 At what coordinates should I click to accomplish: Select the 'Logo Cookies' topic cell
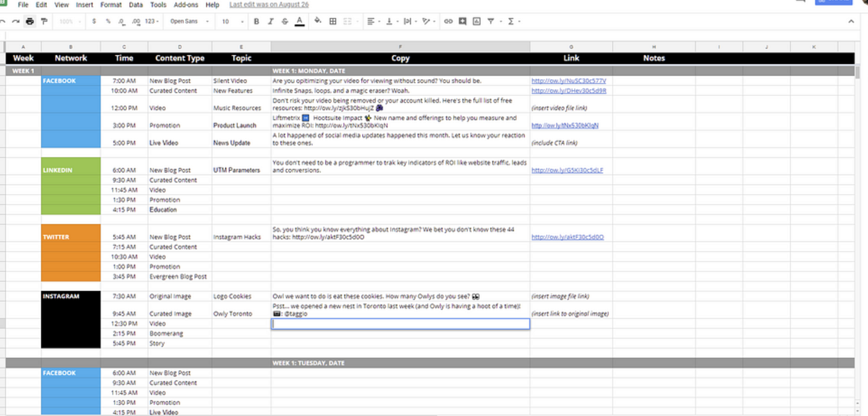(x=241, y=296)
